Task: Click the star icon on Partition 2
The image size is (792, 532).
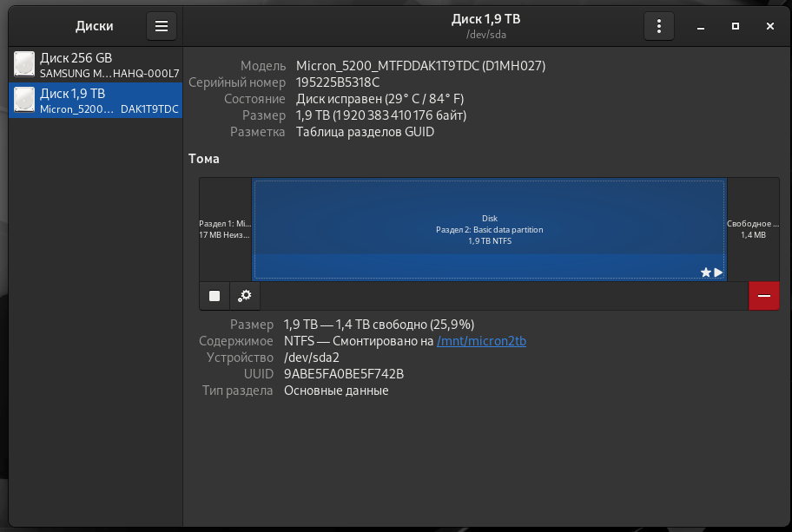Action: point(706,273)
